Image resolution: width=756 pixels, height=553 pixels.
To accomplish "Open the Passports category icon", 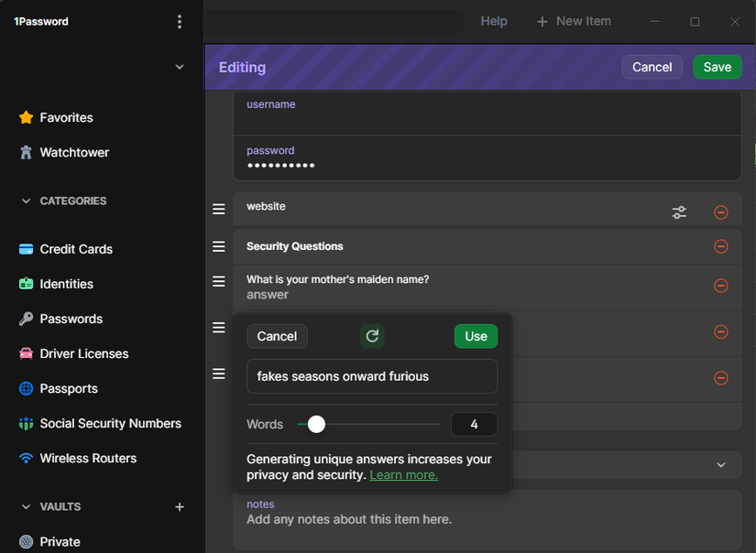I will [25, 388].
